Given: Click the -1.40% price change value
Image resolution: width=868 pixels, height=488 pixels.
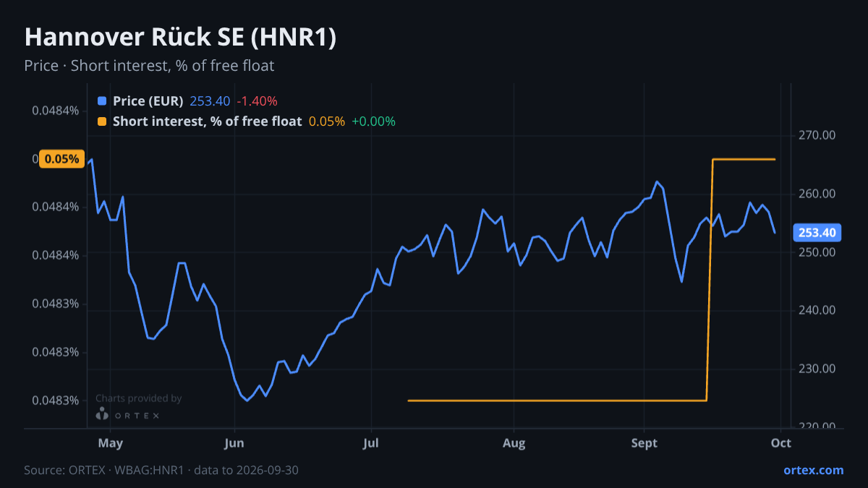Looking at the screenshot, I should click(257, 101).
